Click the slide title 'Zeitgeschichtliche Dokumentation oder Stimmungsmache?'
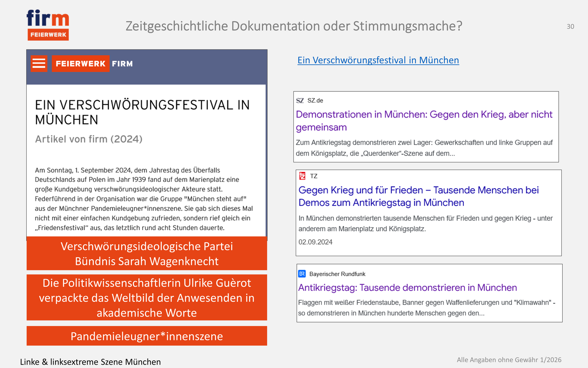Image resolution: width=588 pixels, height=368 pixels. point(294,26)
